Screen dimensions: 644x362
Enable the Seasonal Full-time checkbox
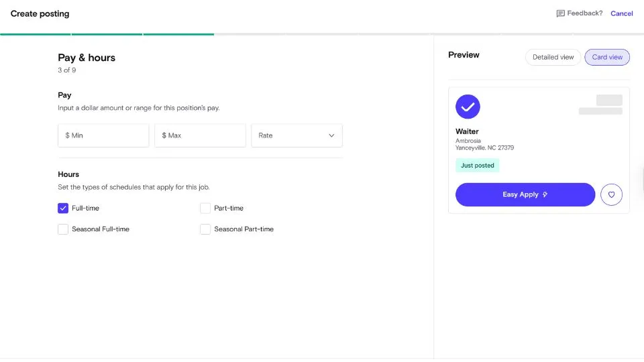[x=63, y=229]
